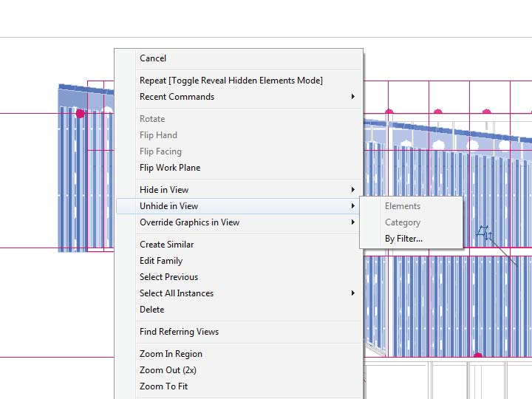
Task: Open Override Graphics in View submenu
Action: pos(189,222)
